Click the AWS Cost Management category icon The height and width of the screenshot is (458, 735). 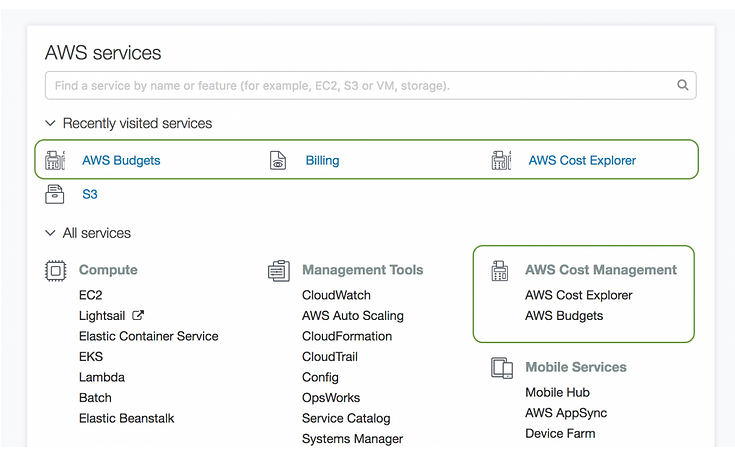coord(501,270)
